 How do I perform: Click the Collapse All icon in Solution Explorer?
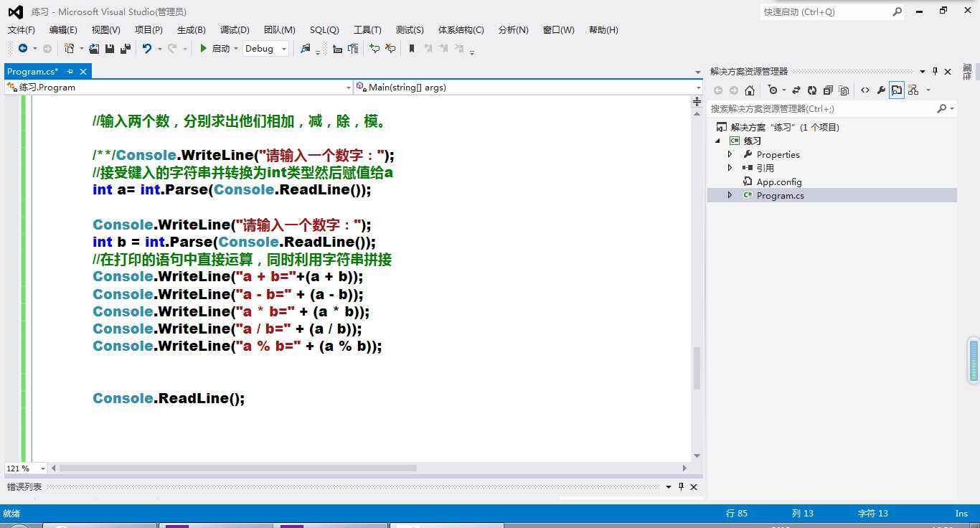[828, 90]
